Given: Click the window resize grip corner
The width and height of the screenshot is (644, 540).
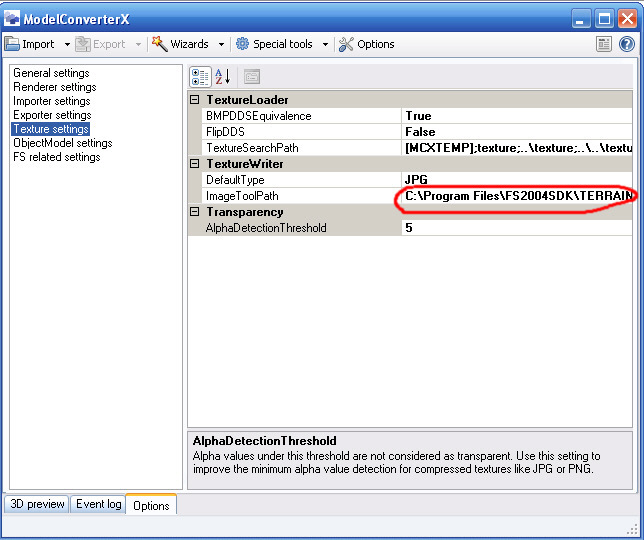Looking at the screenshot, I should 633,529.
